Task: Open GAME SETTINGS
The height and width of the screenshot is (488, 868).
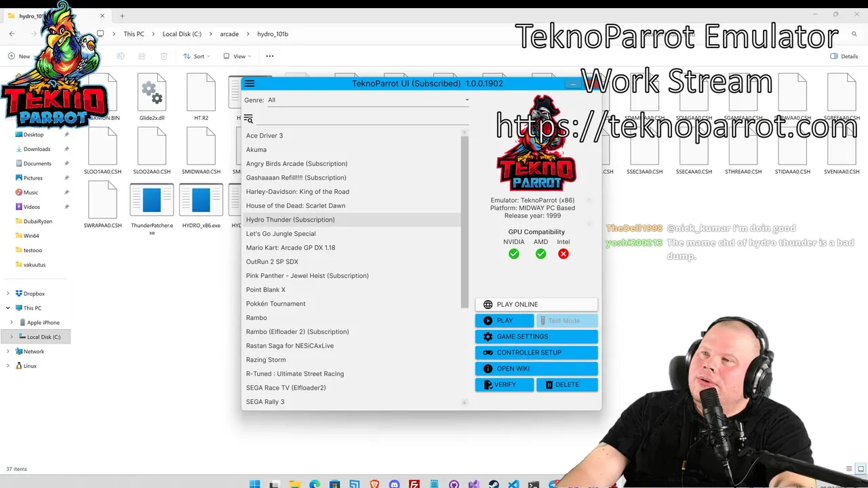Action: (536, 336)
